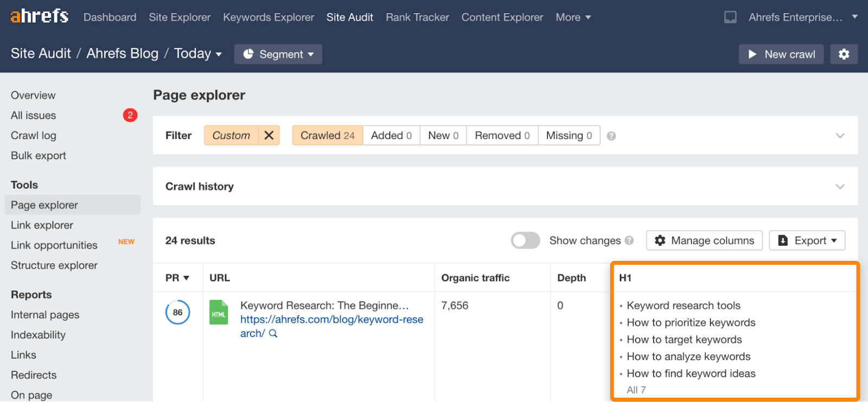Open the Export dropdown

coord(807,240)
